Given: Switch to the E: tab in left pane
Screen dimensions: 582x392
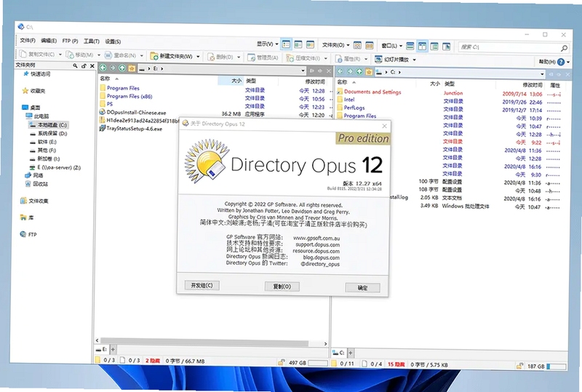Looking at the screenshot, I should coord(101,349).
